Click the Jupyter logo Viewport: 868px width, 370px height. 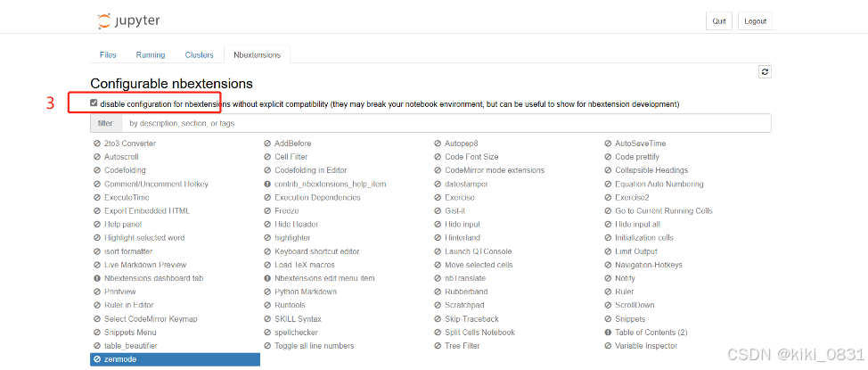point(128,21)
